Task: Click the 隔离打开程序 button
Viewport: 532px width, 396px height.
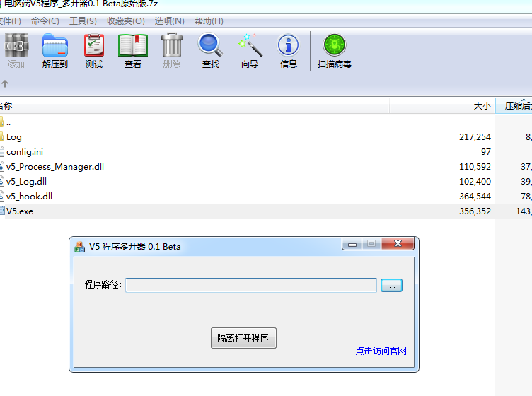Action: click(243, 338)
